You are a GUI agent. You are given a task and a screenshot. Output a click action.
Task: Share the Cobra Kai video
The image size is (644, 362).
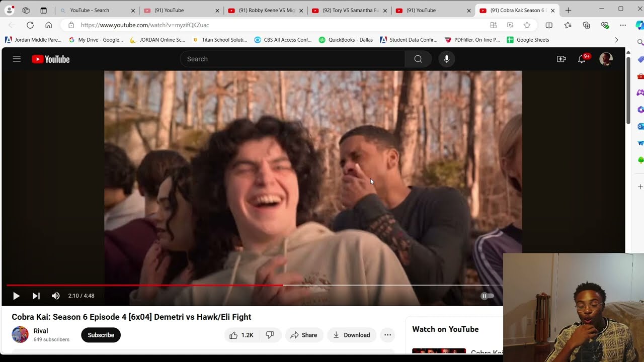pos(304,335)
